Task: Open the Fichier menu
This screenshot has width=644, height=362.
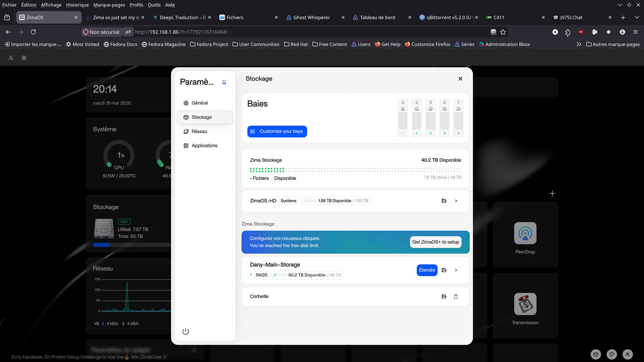Action: [9, 5]
